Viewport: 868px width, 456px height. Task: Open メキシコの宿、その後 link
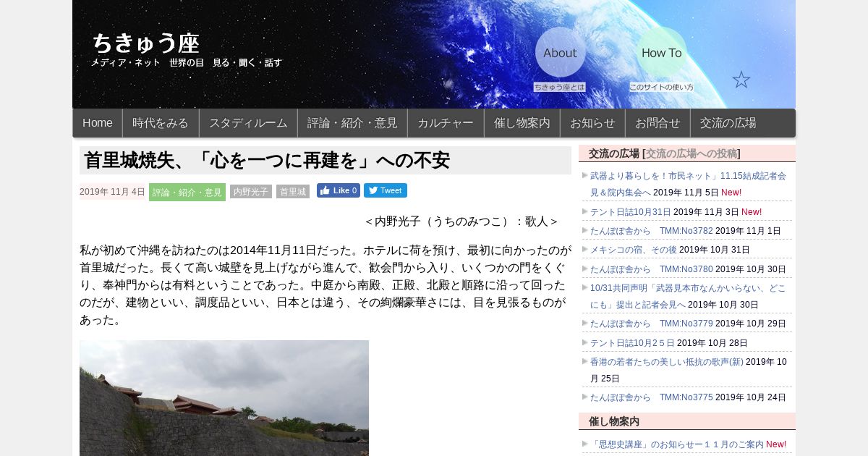click(x=634, y=250)
